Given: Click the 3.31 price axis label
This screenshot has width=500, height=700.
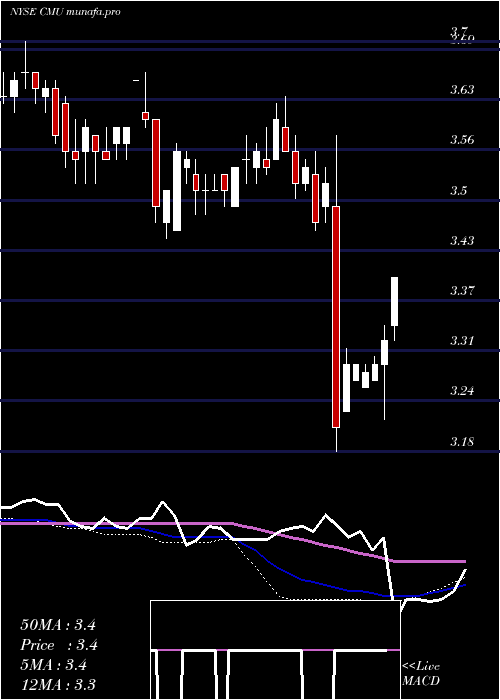Looking at the screenshot, I should click(462, 341).
